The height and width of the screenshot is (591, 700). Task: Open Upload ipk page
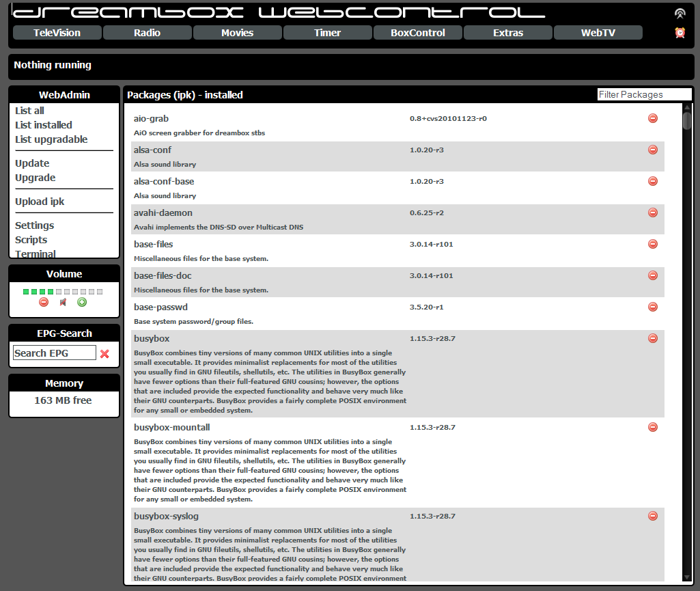[x=40, y=202]
